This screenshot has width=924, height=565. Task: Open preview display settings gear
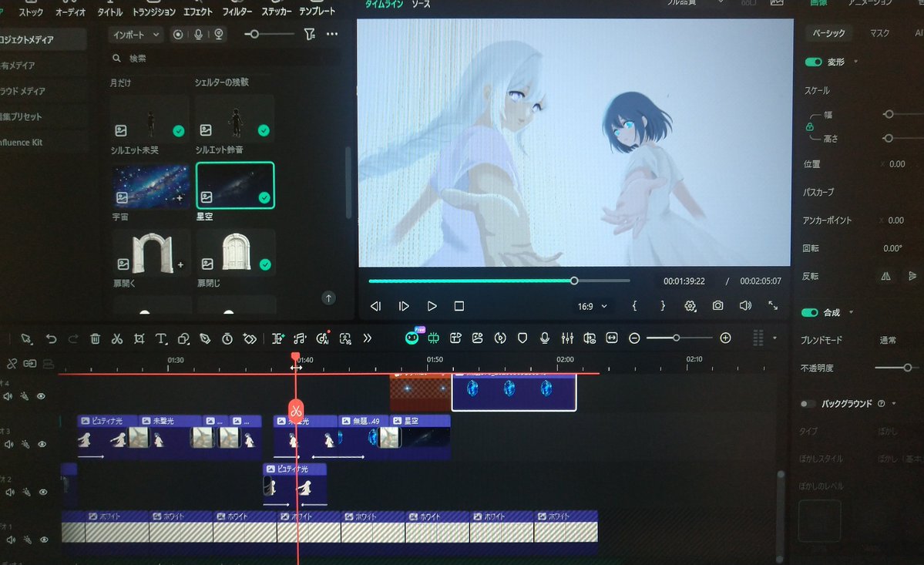click(x=690, y=306)
